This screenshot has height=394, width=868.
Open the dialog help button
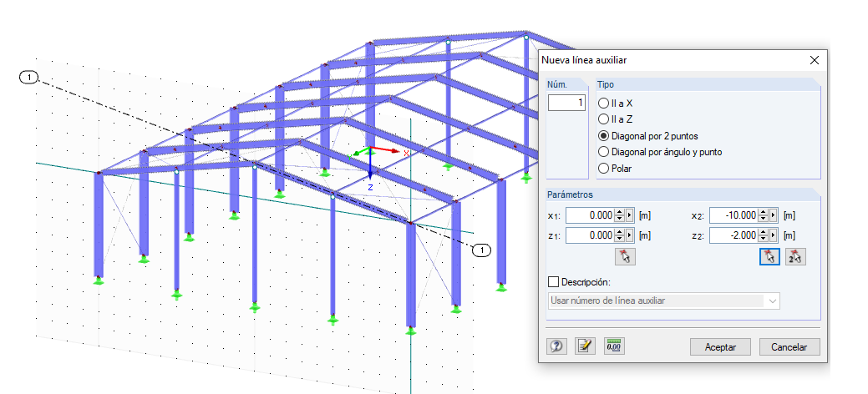[x=556, y=346]
